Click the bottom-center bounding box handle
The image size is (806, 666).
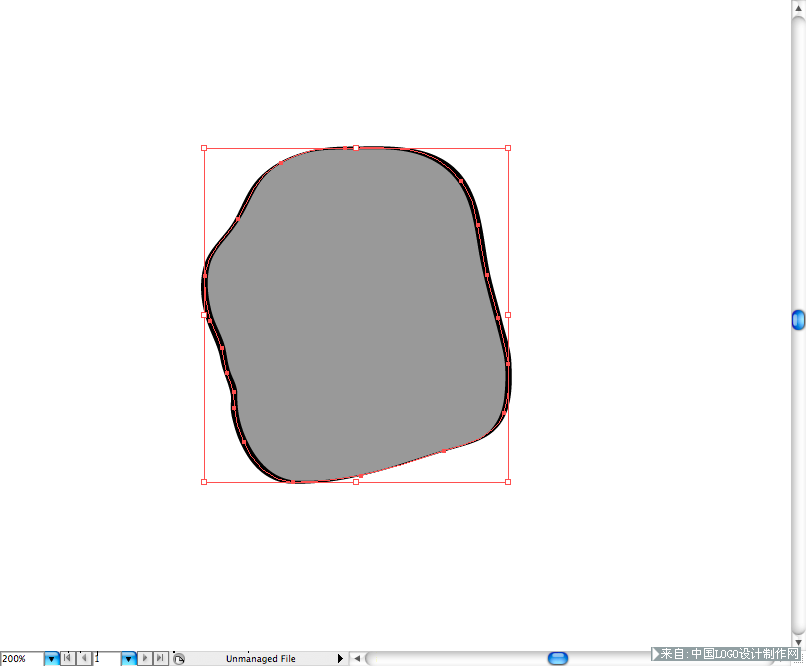356,482
